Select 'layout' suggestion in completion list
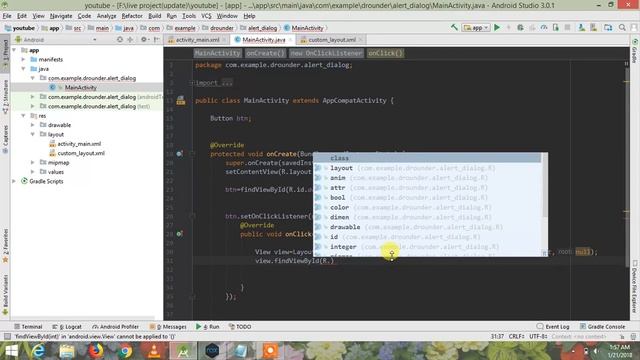 click(427, 168)
